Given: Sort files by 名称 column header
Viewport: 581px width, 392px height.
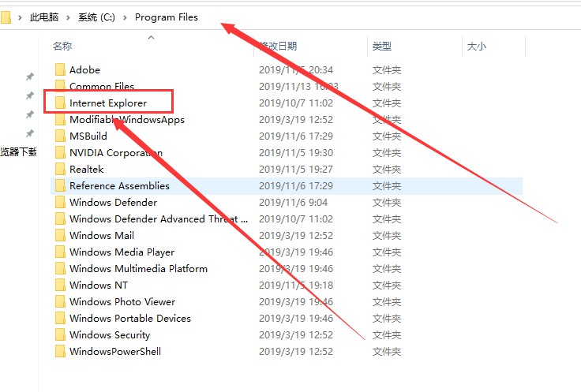Looking at the screenshot, I should [62, 47].
